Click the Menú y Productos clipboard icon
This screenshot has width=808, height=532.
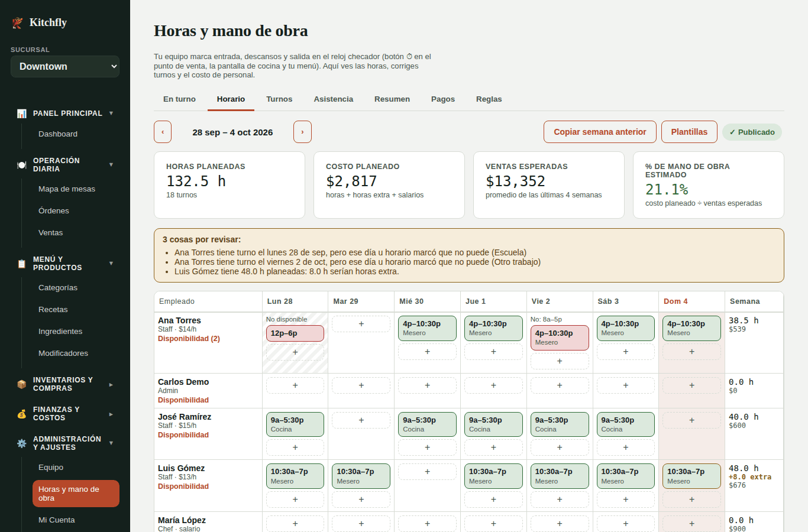[x=22, y=264]
